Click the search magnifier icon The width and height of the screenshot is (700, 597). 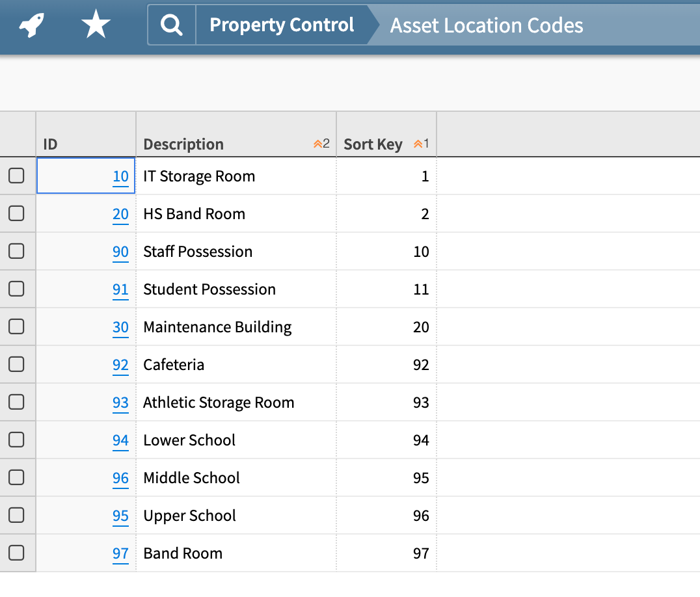point(170,23)
